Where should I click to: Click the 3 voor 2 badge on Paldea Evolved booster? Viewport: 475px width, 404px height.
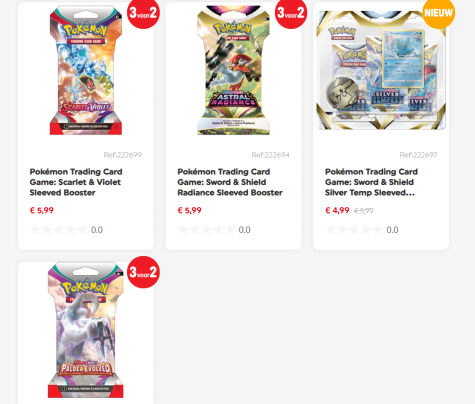[143, 272]
